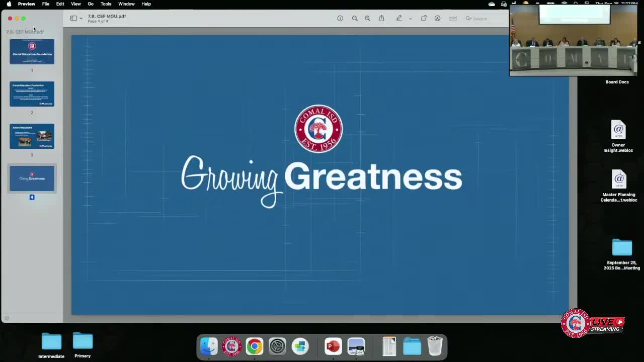
Task: Open Google Chrome from the Dock
Action: (x=255, y=346)
